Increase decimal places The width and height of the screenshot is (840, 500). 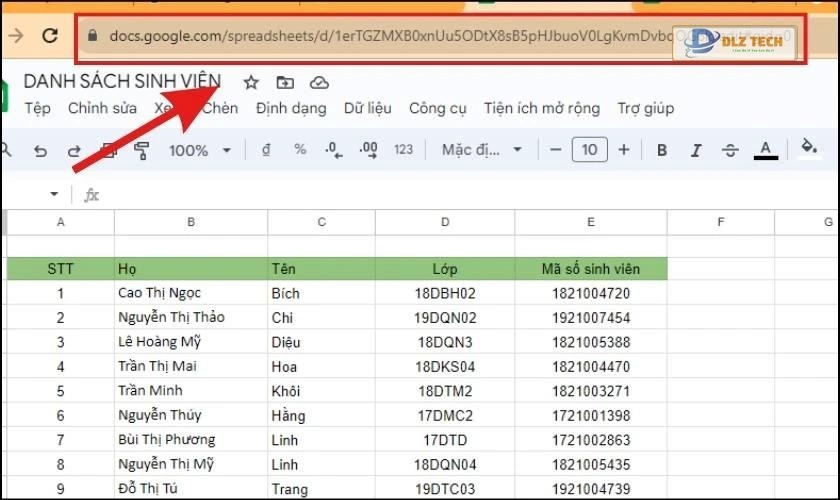point(368,150)
